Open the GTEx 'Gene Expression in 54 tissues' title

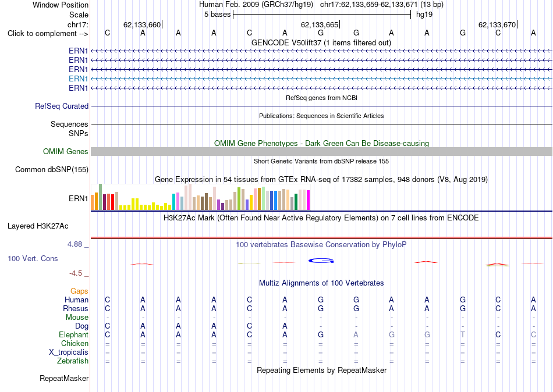click(321, 180)
